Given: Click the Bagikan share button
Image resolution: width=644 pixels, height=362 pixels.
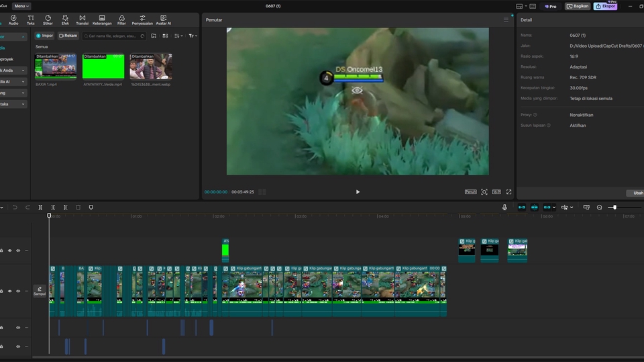Looking at the screenshot, I should (578, 6).
